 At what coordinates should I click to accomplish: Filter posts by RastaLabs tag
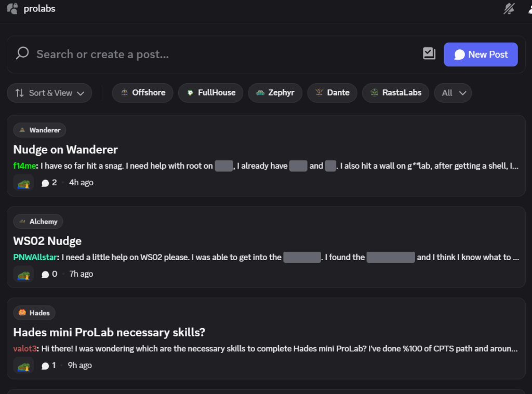pos(395,93)
